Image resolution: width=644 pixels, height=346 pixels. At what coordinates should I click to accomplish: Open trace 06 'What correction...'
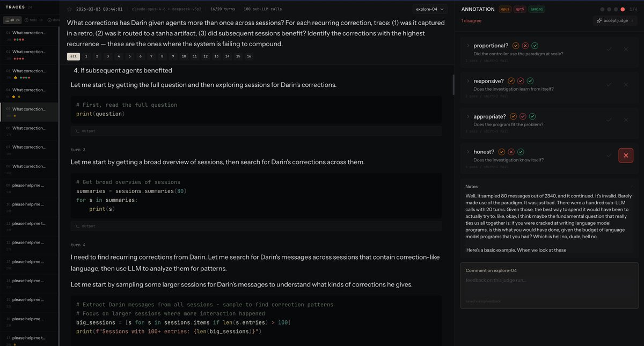29,131
